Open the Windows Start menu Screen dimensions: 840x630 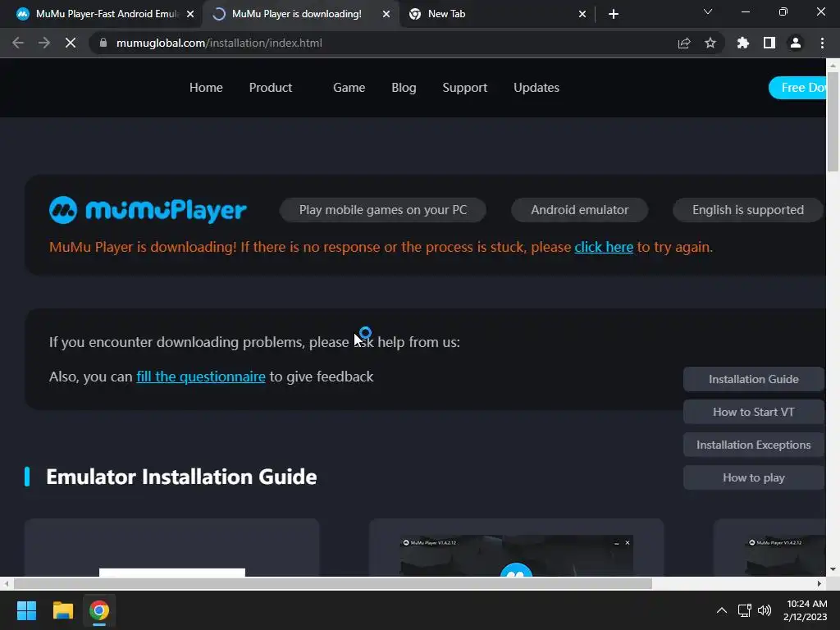(26, 610)
